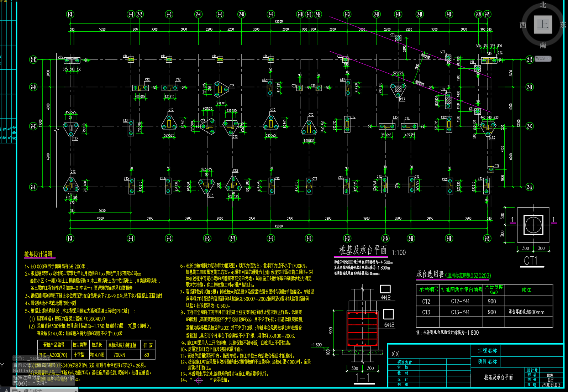568x392 pixels.
Task: Click the ViewCube south label 南
Action: coord(543,45)
